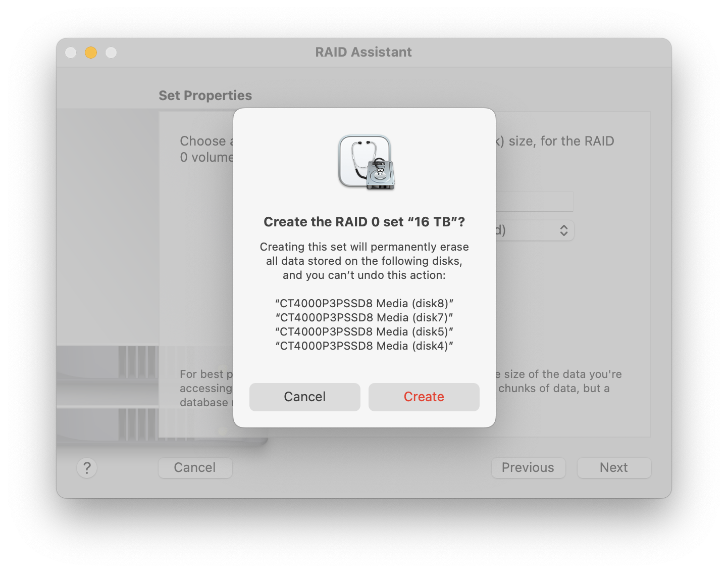Select the disk7 media entry text
Screen dimensions: 728x573
pyautogui.click(x=365, y=317)
